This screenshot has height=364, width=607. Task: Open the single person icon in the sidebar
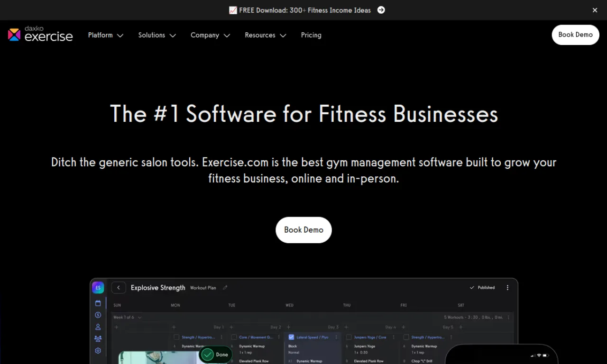tap(98, 327)
